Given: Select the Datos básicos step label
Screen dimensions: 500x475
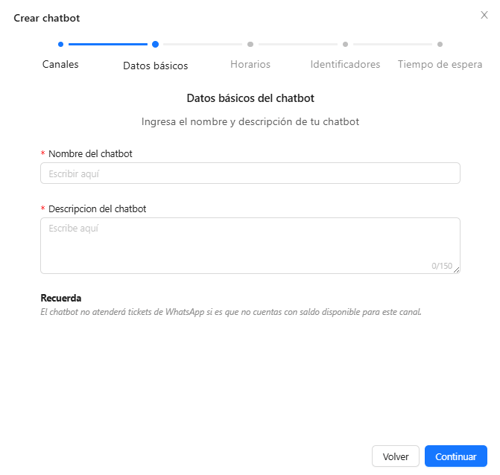Looking at the screenshot, I should pyautogui.click(x=155, y=66).
